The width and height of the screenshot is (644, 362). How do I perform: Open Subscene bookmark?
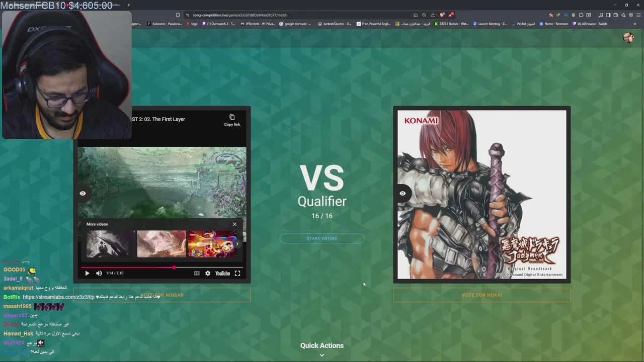(x=165, y=24)
